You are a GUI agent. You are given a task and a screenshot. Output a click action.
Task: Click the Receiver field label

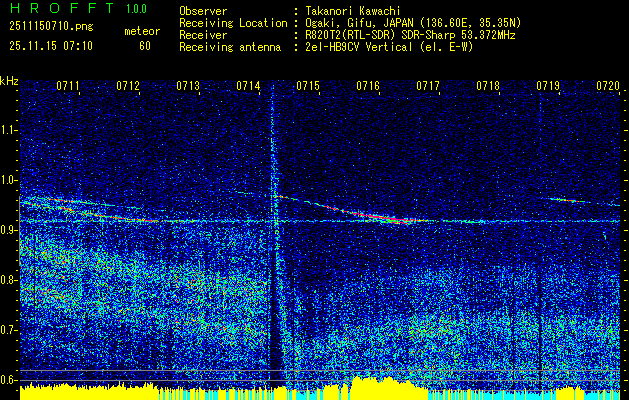pyautogui.click(x=203, y=35)
